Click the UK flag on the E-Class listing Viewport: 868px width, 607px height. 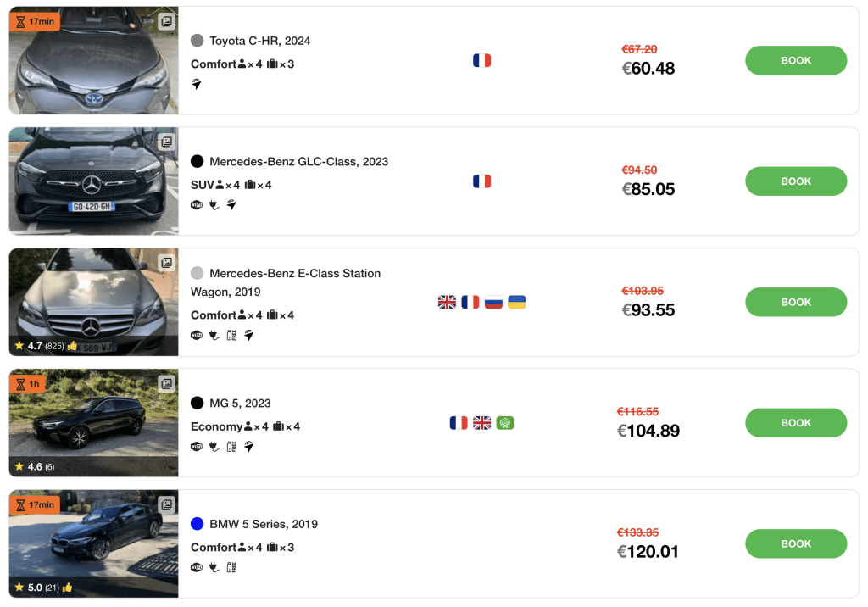click(447, 301)
